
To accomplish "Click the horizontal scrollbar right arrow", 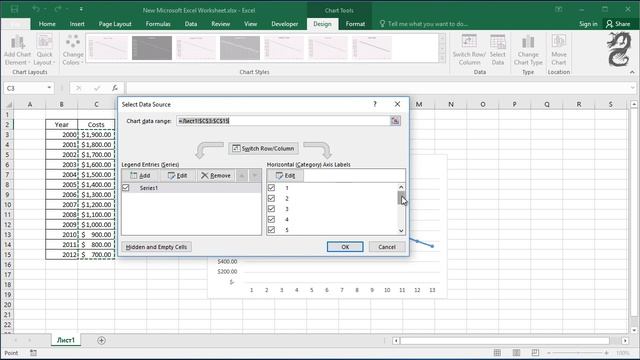I will [x=625, y=340].
